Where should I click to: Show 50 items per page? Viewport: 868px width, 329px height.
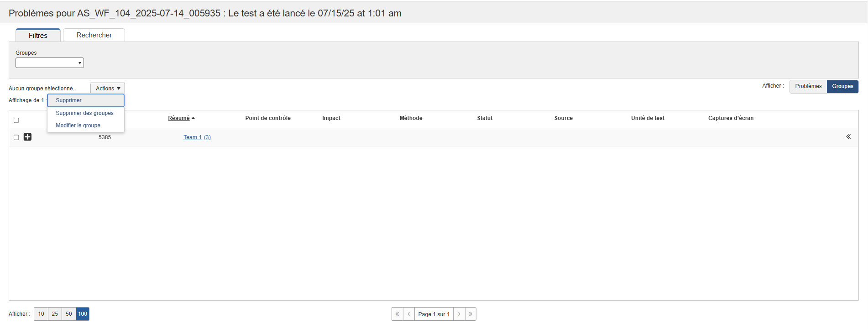point(69,314)
